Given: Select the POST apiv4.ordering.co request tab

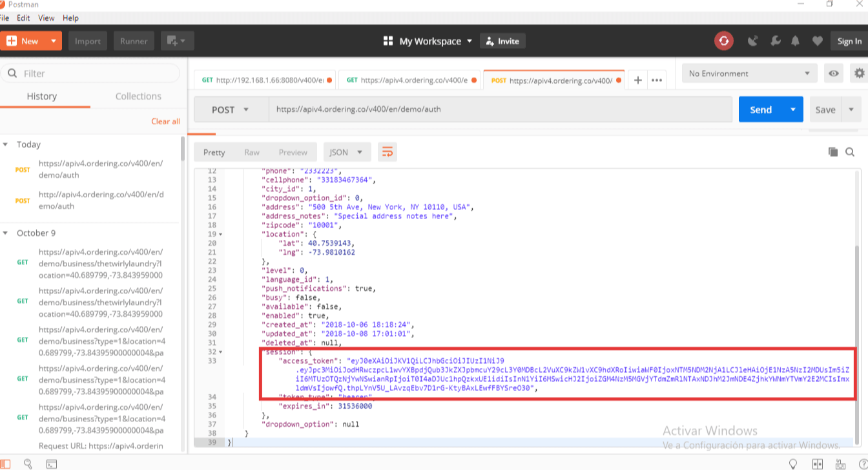Looking at the screenshot, I should tap(553, 80).
